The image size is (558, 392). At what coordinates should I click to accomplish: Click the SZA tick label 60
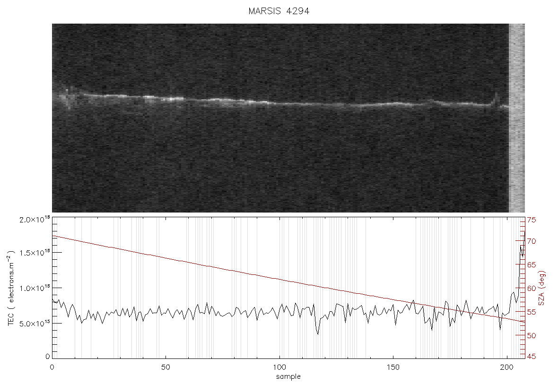(532, 288)
